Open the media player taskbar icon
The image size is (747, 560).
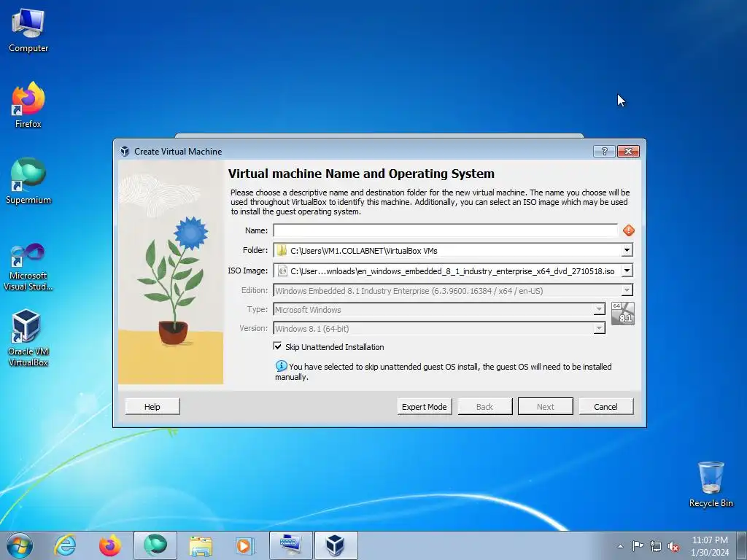[x=245, y=545]
